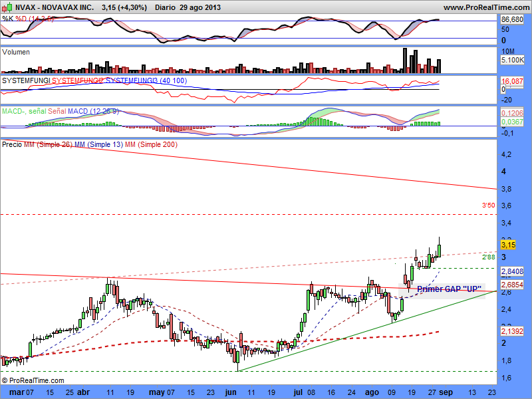Click the jul label on the time axis
This screenshot has height=399, width=532.
[298, 392]
